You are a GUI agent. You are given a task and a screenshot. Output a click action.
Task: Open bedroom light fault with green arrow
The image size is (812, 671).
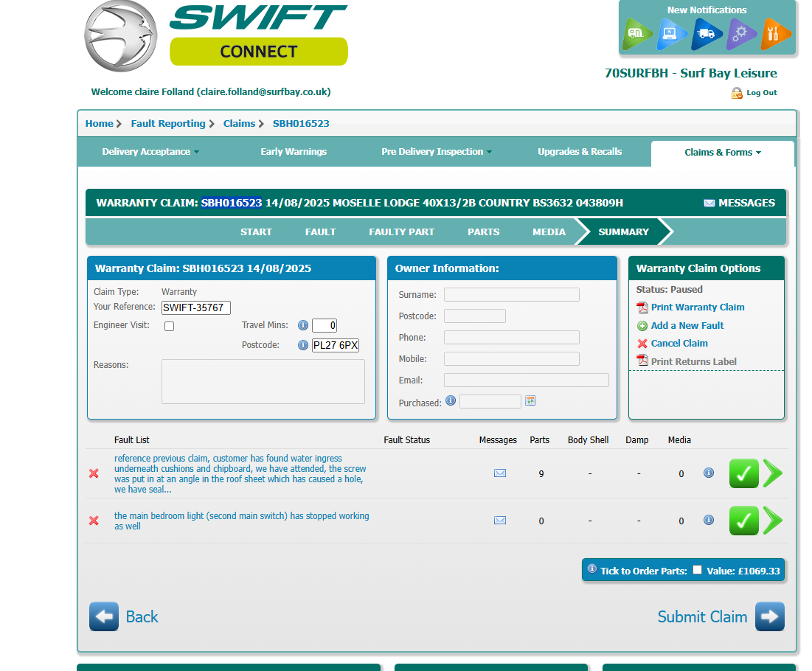point(773,521)
